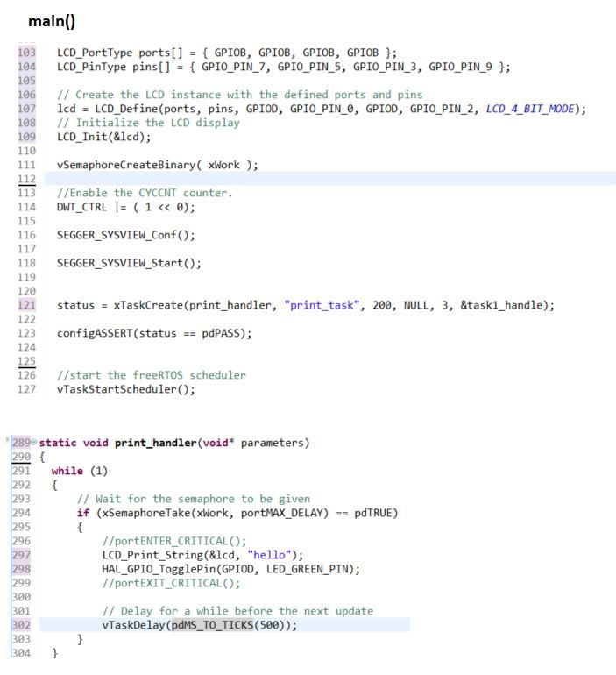Click 'portMAX_DELAY' argument
The height and width of the screenshot is (675, 616).
tap(281, 513)
